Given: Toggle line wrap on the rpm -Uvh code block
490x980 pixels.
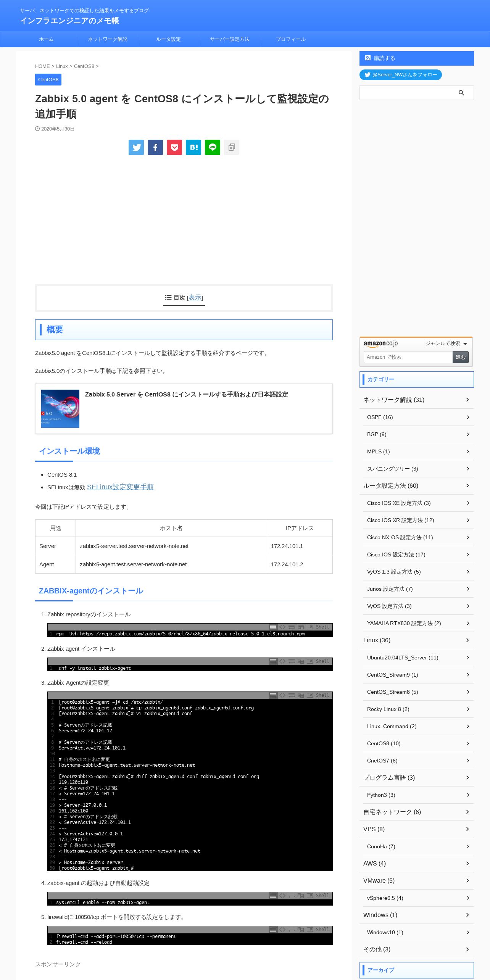Looking at the screenshot, I should point(292,627).
